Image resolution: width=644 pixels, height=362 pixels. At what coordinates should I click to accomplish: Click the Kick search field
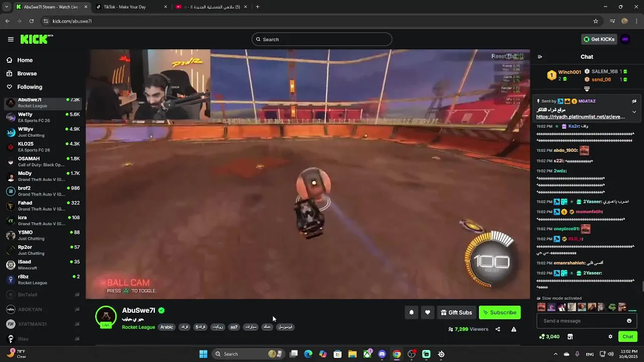pos(322,39)
